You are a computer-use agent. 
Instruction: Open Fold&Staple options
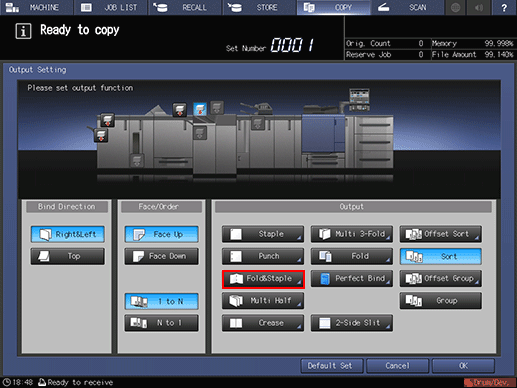[263, 279]
